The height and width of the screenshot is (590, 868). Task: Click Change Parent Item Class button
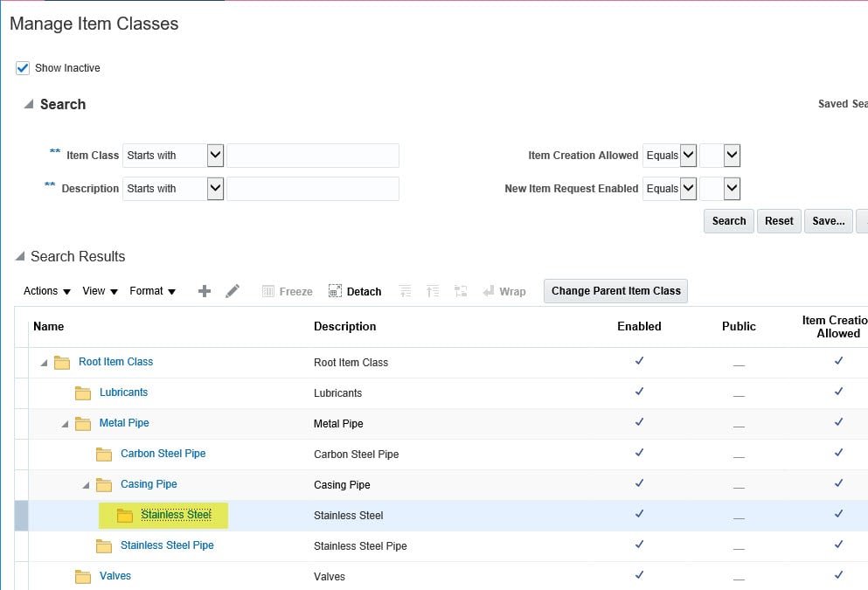615,291
